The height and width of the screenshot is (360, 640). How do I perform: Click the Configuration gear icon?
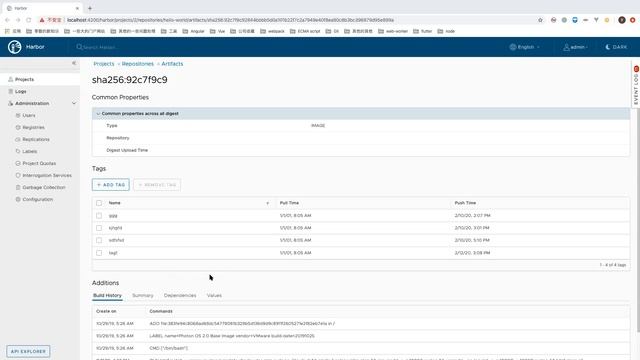[x=18, y=199]
